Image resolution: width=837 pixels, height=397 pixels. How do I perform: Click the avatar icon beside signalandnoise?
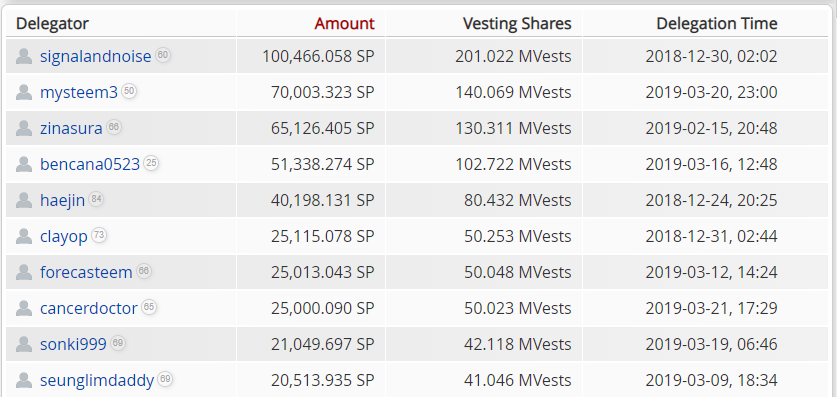pos(24,56)
